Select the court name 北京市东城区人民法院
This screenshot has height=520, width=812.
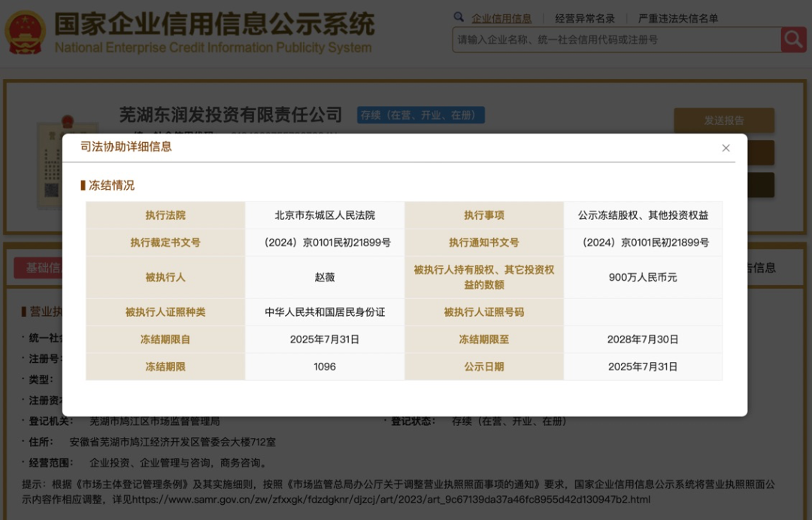(x=325, y=215)
